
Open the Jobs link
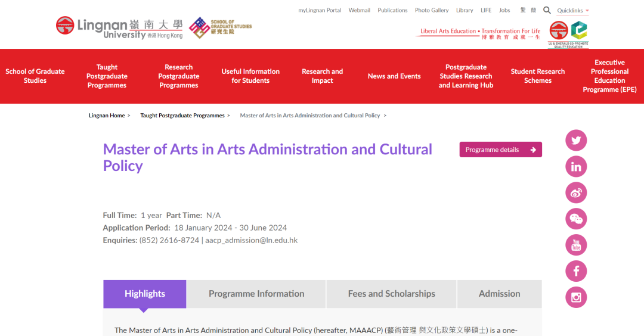(504, 10)
